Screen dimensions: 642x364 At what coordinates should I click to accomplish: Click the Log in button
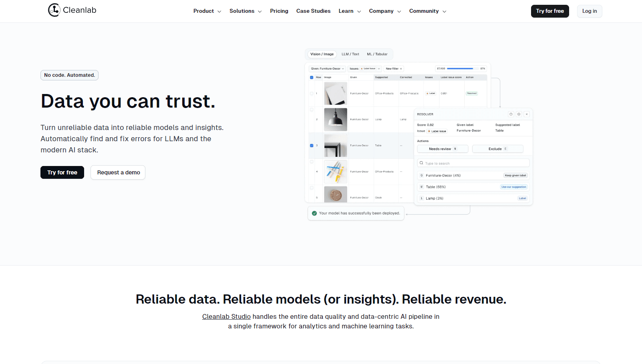[590, 11]
